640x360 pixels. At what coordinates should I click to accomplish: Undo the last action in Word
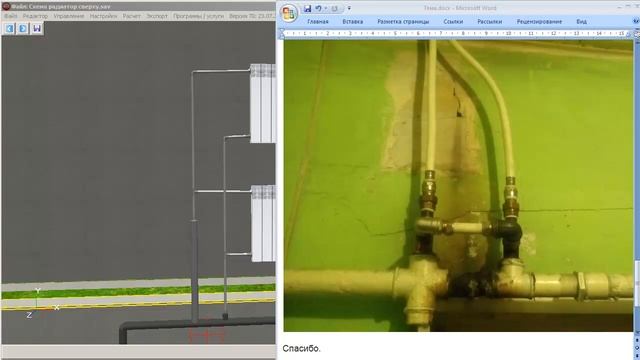click(x=318, y=8)
